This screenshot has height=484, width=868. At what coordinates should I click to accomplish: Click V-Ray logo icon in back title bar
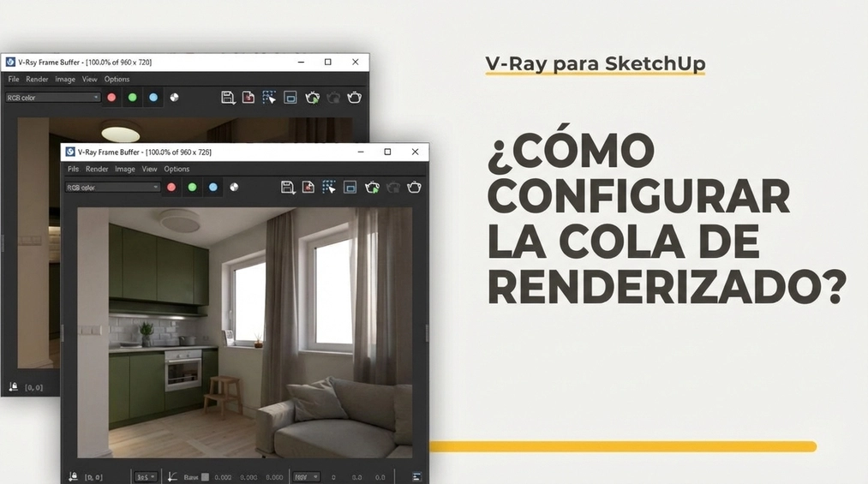coord(10,62)
